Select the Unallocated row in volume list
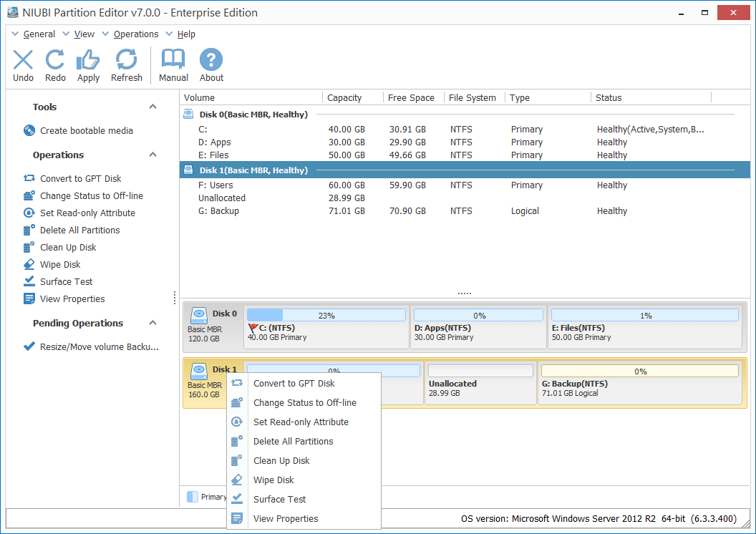The height and width of the screenshot is (534, 756). point(465,198)
